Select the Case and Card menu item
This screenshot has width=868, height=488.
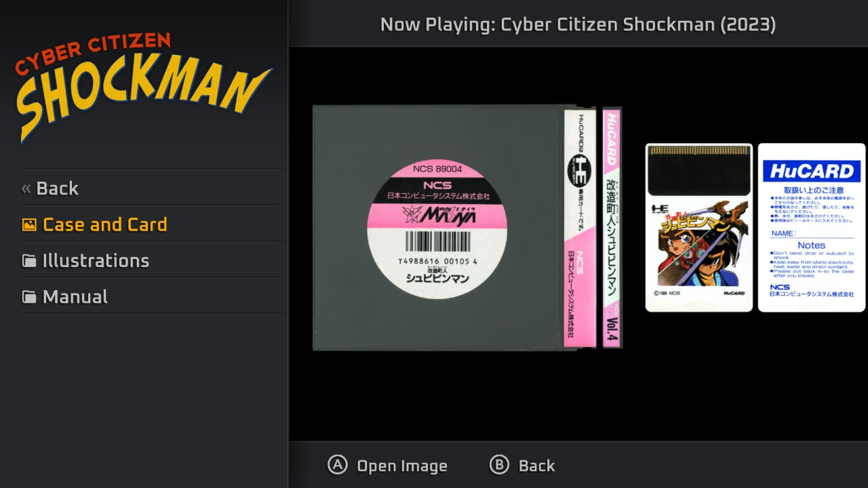click(151, 224)
